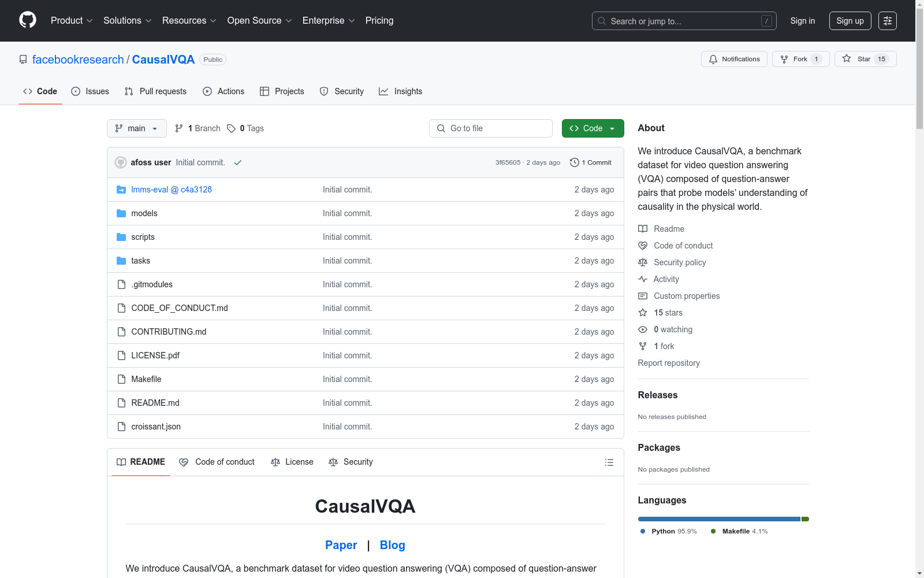Image resolution: width=924 pixels, height=578 pixels.
Task: Click the eye icon beside 0 watching
Action: (643, 329)
